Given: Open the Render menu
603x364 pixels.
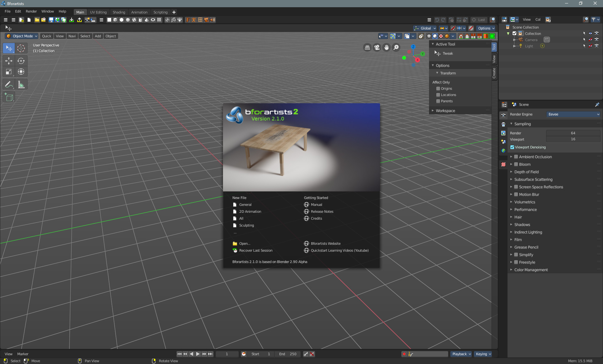Looking at the screenshot, I should click(31, 11).
